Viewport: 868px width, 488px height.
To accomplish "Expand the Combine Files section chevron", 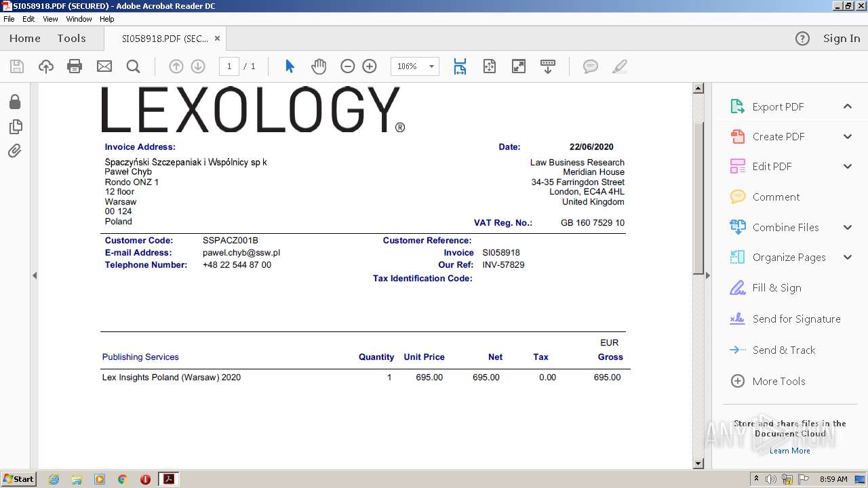I will [848, 227].
